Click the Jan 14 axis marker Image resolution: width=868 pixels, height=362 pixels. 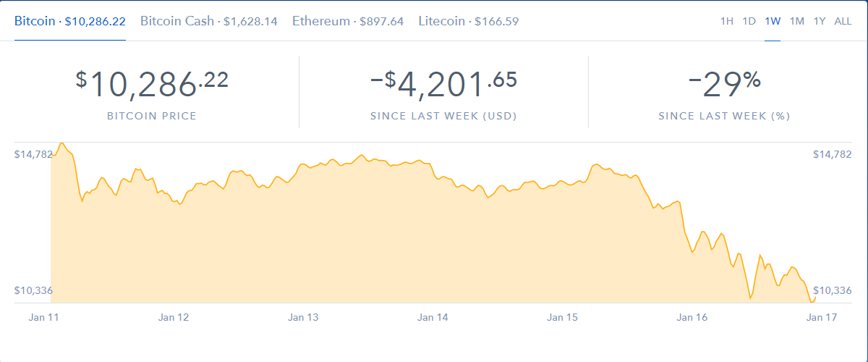(x=433, y=317)
